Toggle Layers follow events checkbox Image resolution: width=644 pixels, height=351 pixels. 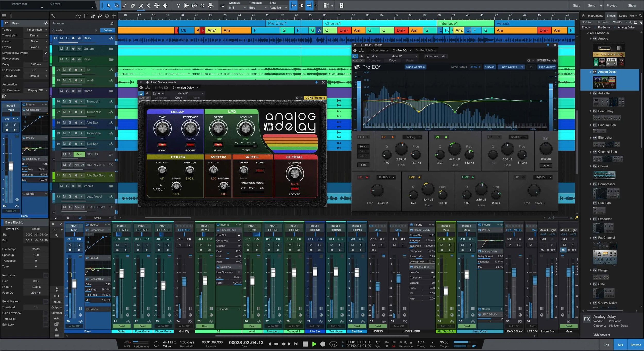coord(46,53)
